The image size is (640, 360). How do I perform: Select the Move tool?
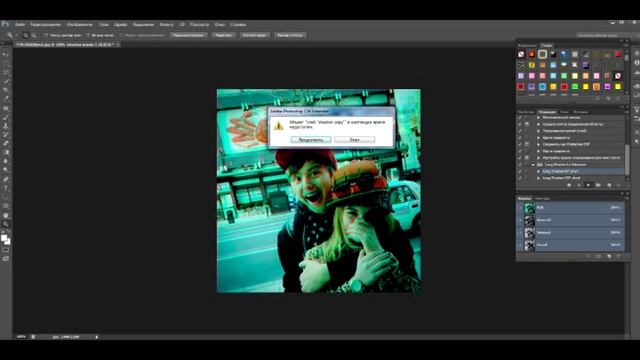pyautogui.click(x=6, y=54)
